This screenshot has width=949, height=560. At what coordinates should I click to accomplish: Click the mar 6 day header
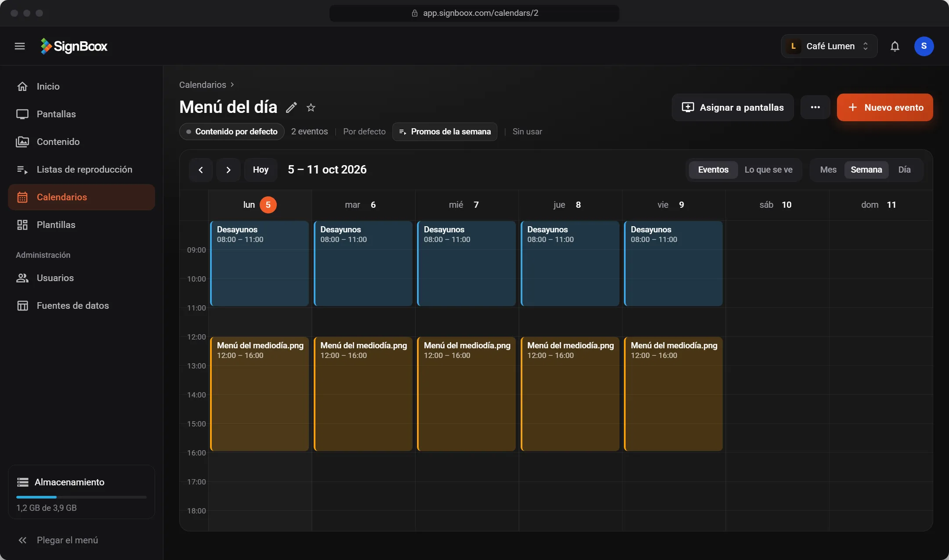coord(363,205)
